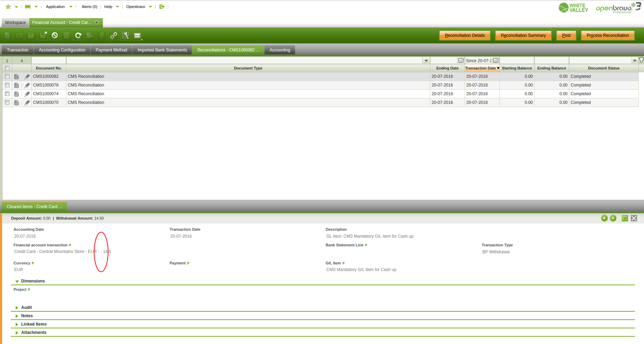Open the Application menu
This screenshot has width=644, height=344.
(56, 7)
